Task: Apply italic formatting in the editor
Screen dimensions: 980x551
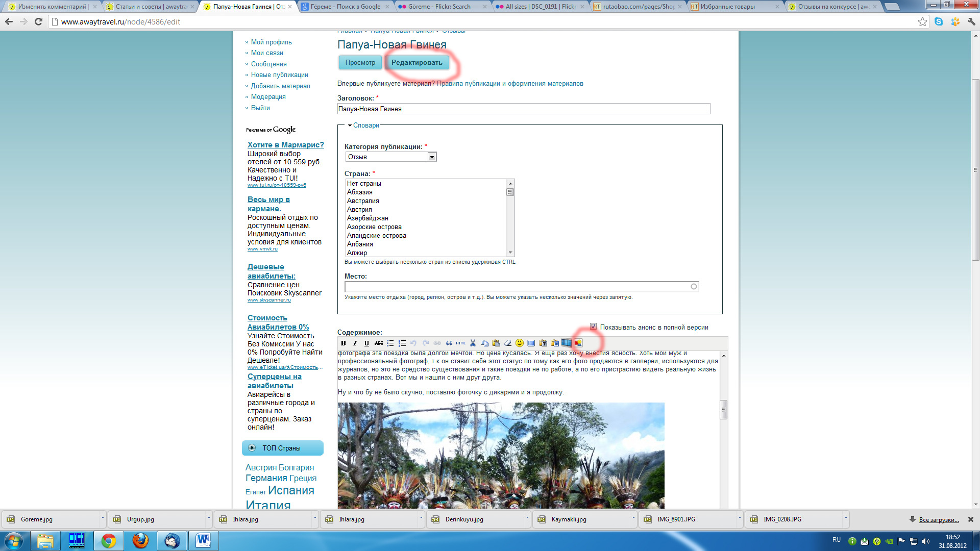Action: click(355, 343)
